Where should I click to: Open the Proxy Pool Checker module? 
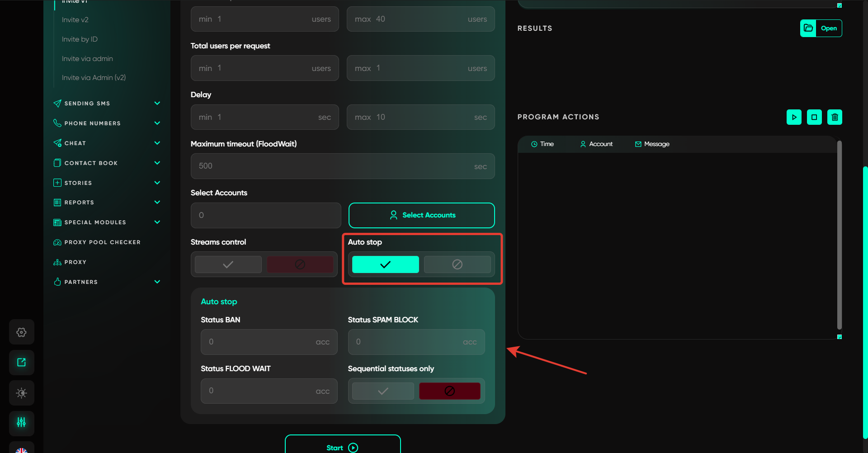tap(102, 242)
